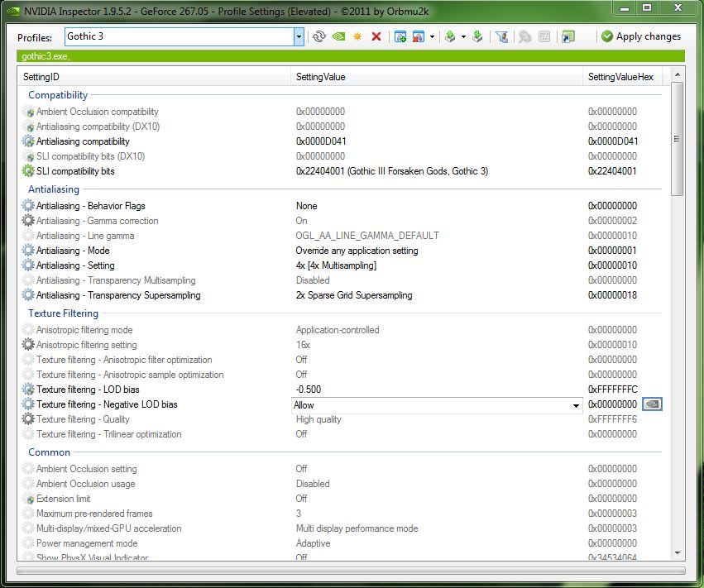The width and height of the screenshot is (704, 588).
Task: Toggle the user-customized settings filter funnel icon
Action: click(501, 36)
